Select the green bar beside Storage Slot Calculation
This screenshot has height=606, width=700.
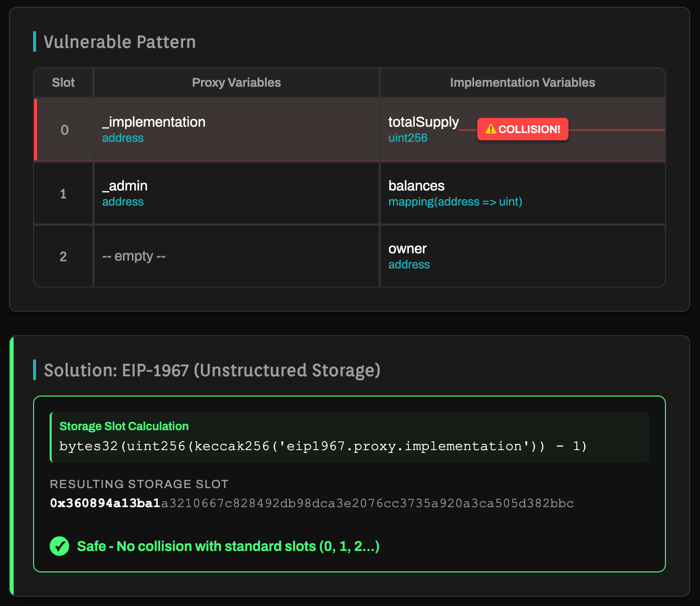click(x=51, y=437)
